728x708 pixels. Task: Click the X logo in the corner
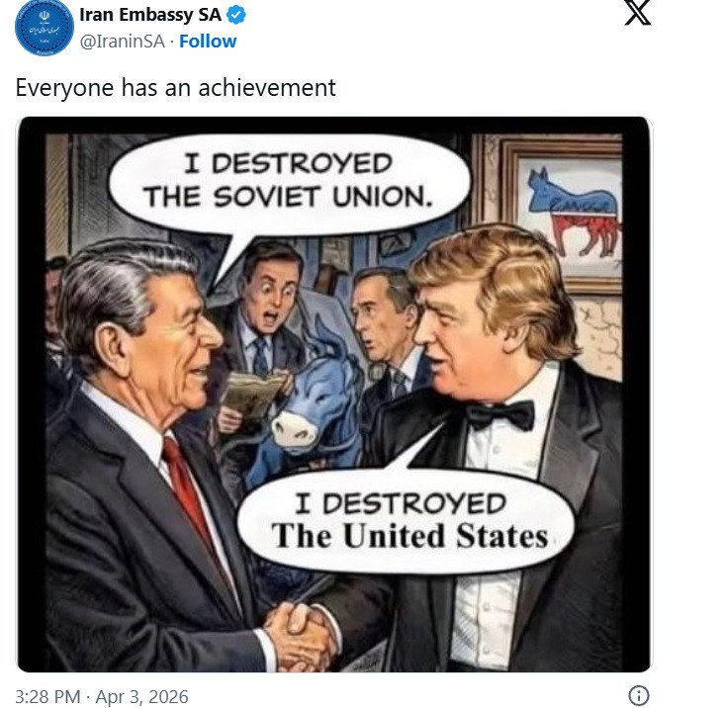(x=638, y=12)
